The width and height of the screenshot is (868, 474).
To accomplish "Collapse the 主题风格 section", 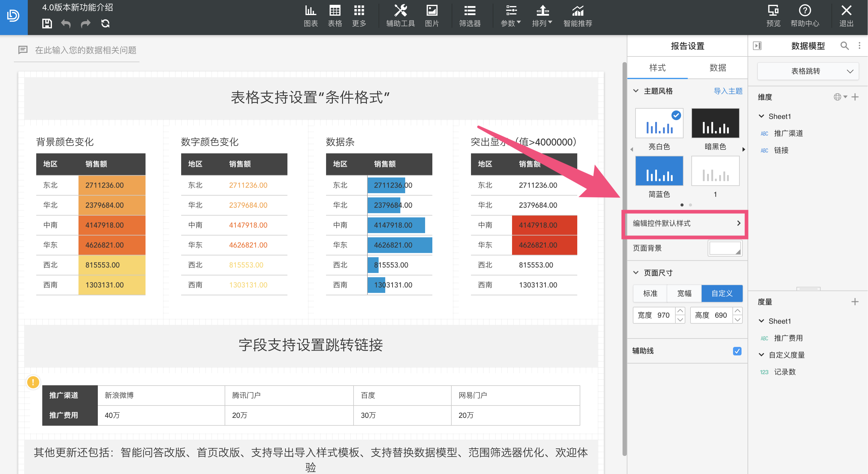I will click(636, 91).
